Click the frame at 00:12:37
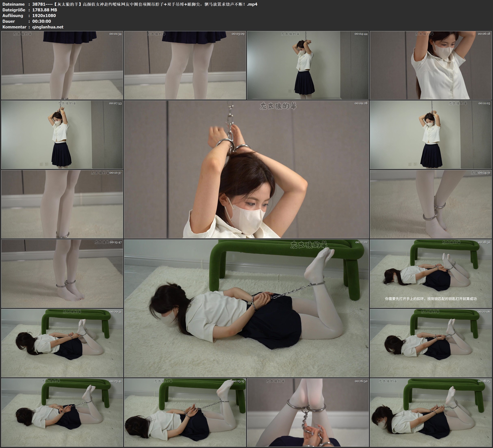The width and height of the screenshot is (493, 448). coord(62,204)
